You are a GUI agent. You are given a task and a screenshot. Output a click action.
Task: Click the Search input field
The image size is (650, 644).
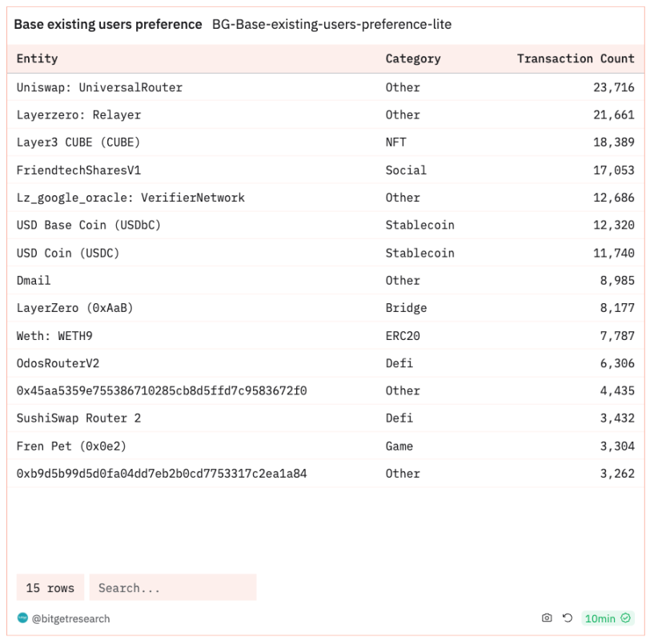172,588
